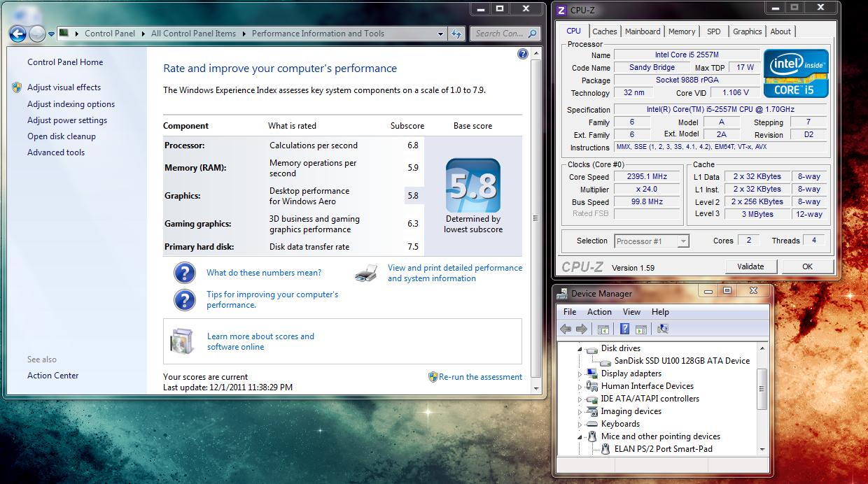This screenshot has width=868, height=484.
Task: Switch to the SPD tab in CPU-Z
Action: click(713, 31)
